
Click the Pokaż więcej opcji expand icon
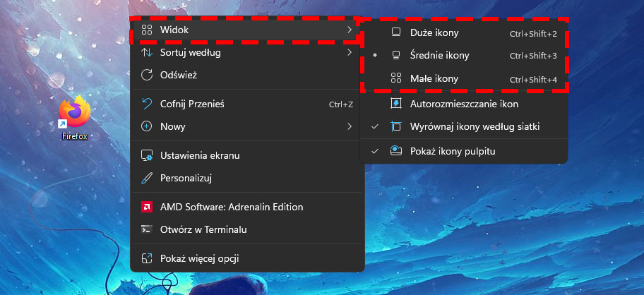[x=147, y=258]
